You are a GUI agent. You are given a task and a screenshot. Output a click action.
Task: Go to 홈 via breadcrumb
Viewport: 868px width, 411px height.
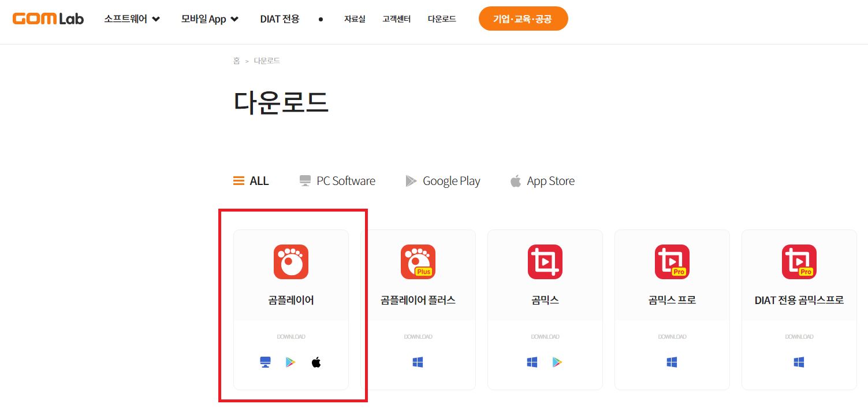click(236, 61)
